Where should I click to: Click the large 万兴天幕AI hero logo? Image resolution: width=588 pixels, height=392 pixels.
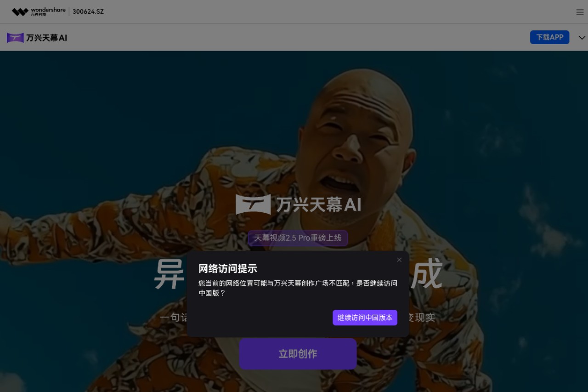pos(298,205)
